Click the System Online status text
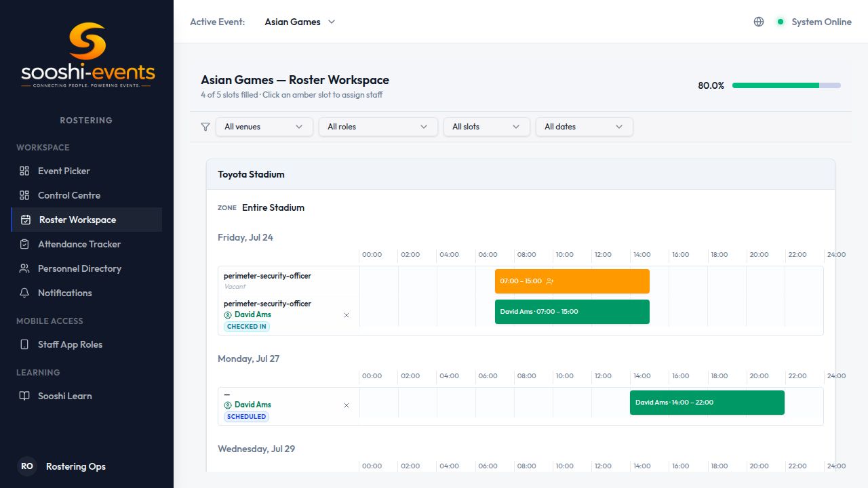The image size is (868, 488). coord(822,22)
